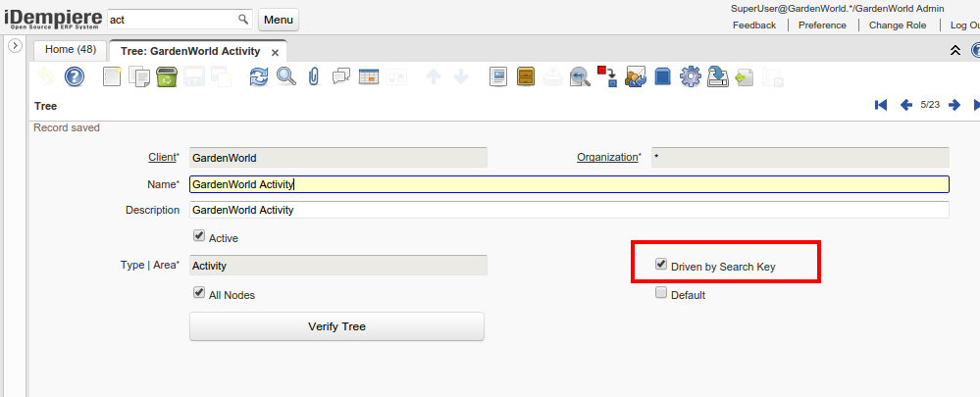This screenshot has width=980, height=397.
Task: Open the chat speech bubbles icon
Action: 341,76
